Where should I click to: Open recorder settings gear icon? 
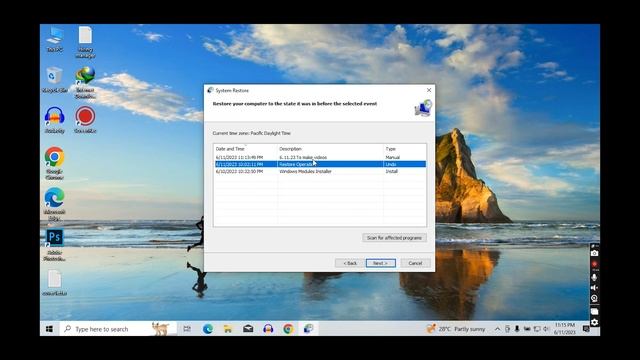[594, 322]
